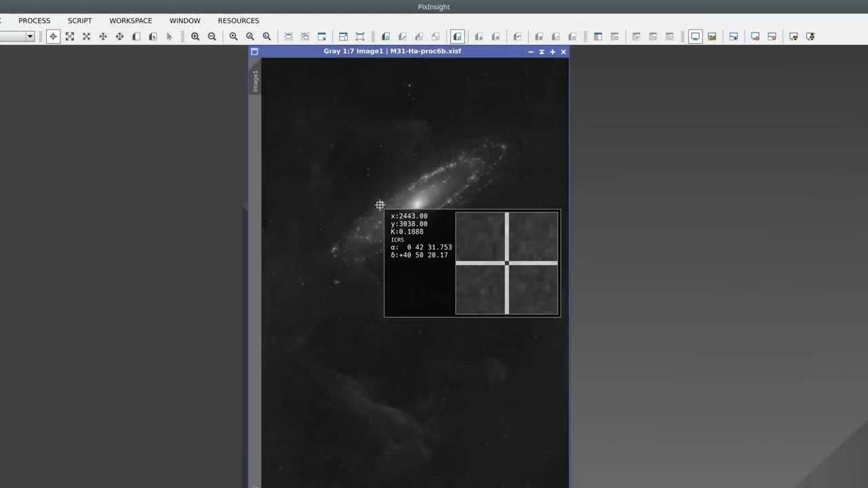
Task: Click the PixInsight application title bar text
Action: click(434, 7)
